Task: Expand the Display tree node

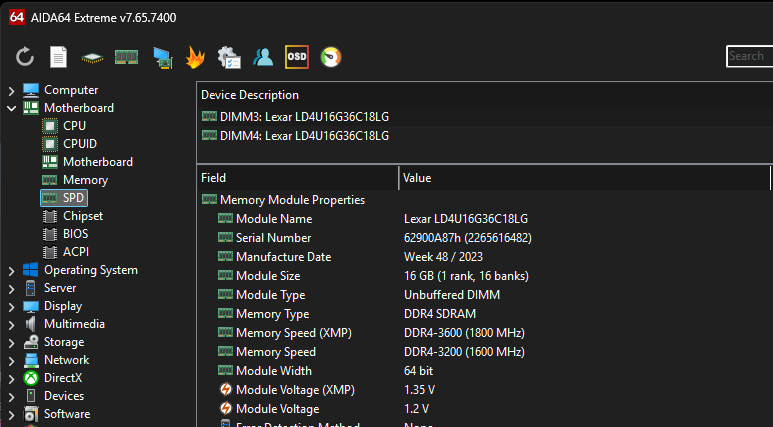Action: pos(11,307)
